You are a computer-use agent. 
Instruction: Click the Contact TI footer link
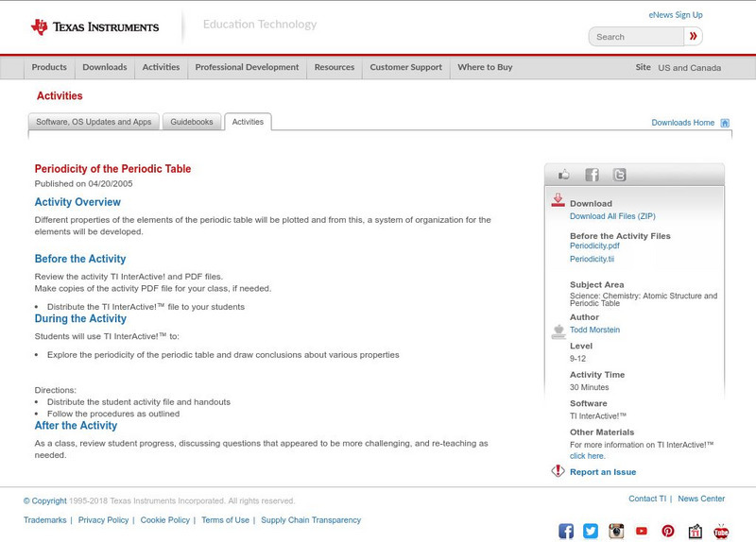coord(647,499)
